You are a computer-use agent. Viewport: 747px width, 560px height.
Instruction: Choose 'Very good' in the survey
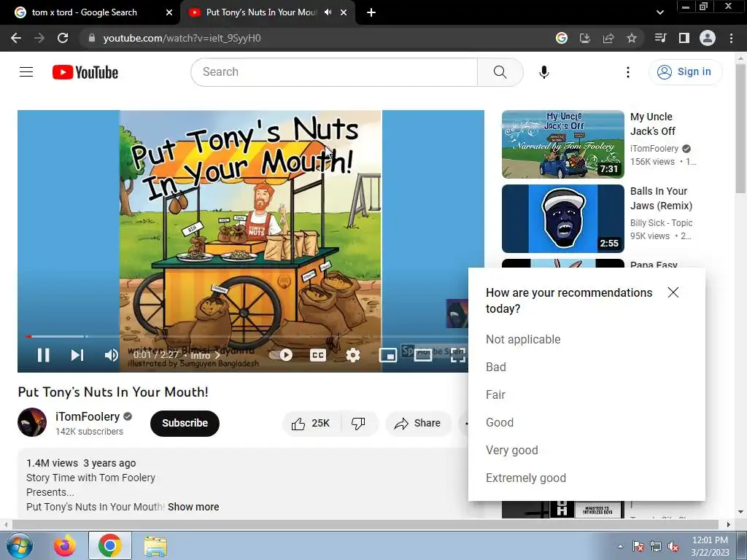511,450
